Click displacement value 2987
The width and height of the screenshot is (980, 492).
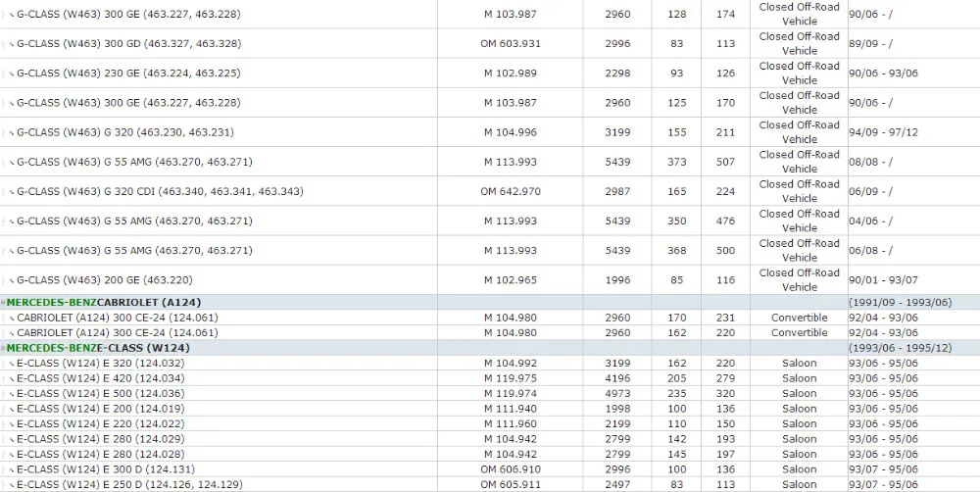point(617,191)
